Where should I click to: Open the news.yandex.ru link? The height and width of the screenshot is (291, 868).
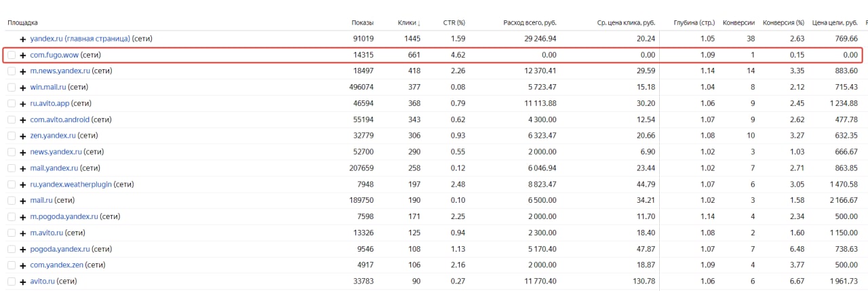(x=56, y=152)
